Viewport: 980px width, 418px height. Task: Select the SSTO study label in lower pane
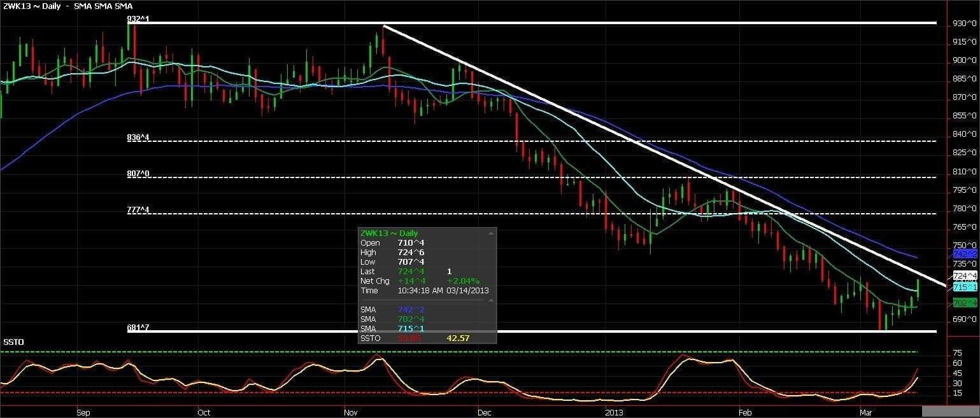pos(13,342)
